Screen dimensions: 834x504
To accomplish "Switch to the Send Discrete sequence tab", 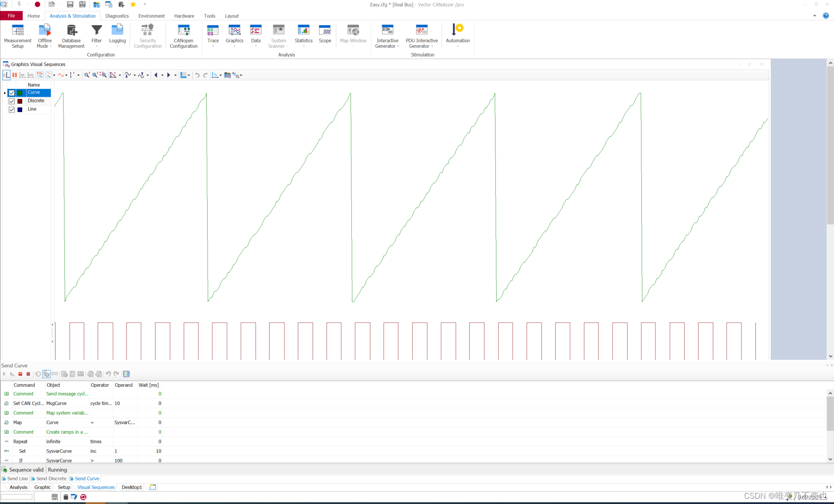I will (51, 478).
